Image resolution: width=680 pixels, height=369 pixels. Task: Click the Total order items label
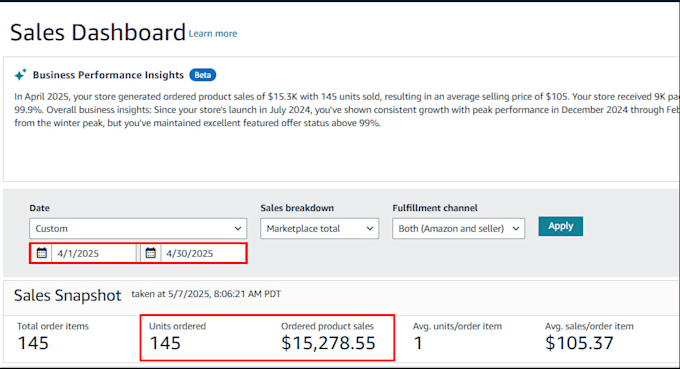tap(53, 326)
